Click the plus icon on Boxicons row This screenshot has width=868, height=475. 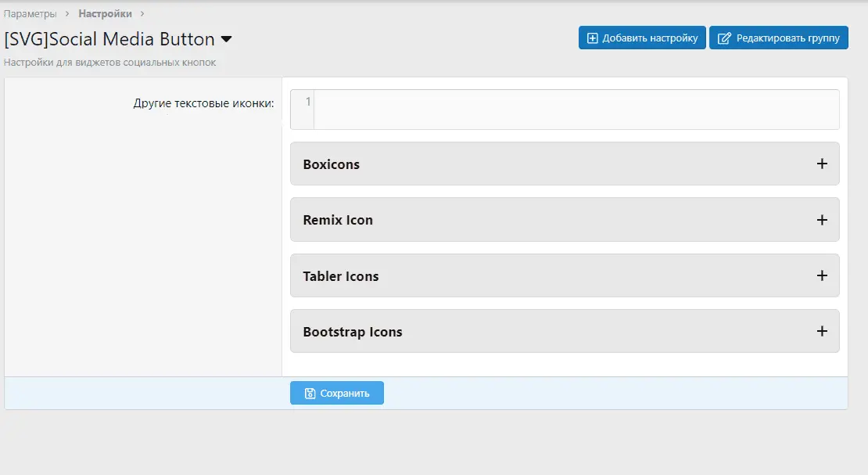(821, 164)
